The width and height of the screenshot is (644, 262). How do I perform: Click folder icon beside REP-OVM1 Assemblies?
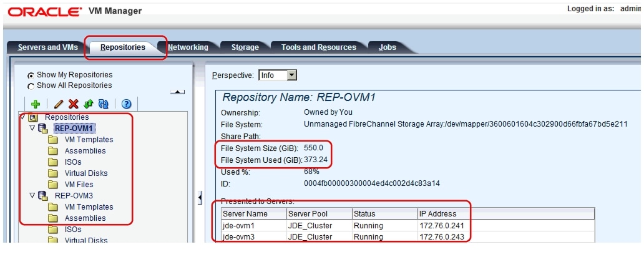52,151
